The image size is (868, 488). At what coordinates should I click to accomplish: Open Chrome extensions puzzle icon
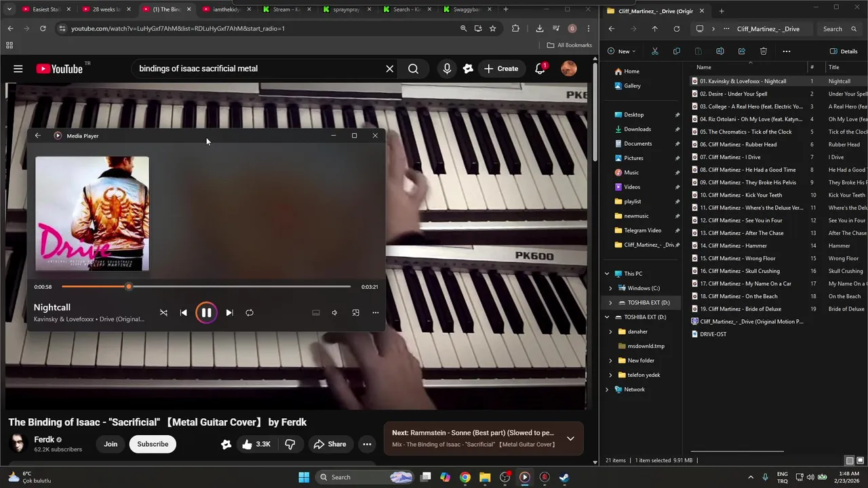515,28
